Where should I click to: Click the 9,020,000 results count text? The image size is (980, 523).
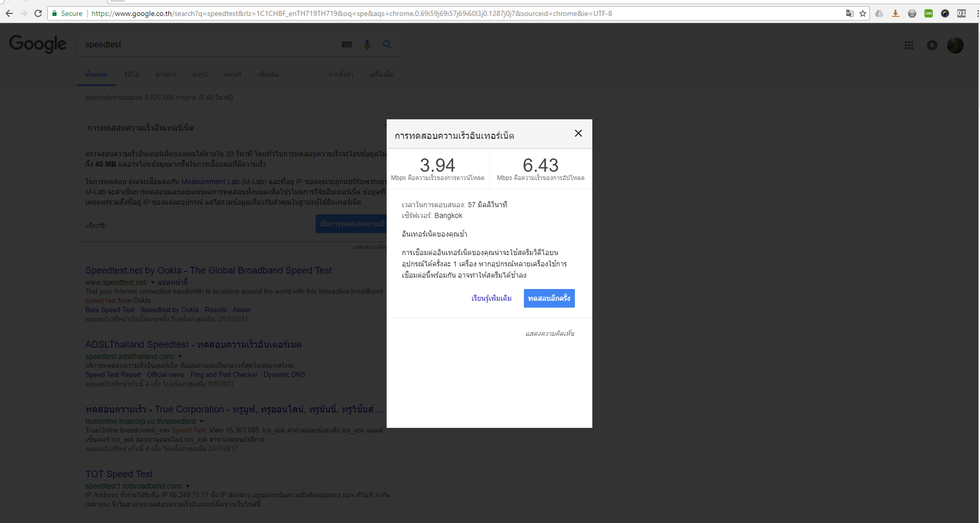[159, 98]
